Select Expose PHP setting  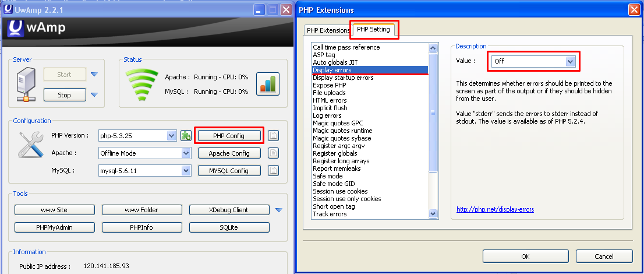coord(370,85)
